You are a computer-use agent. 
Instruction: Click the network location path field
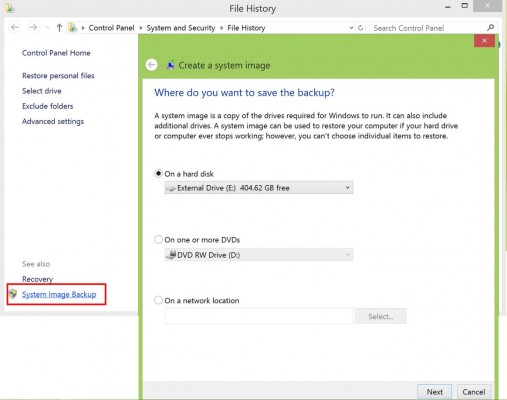(259, 316)
